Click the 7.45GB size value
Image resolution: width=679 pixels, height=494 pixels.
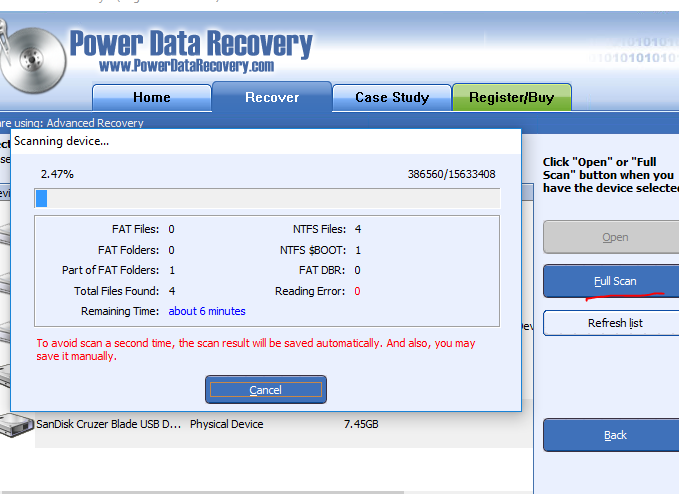coord(361,424)
